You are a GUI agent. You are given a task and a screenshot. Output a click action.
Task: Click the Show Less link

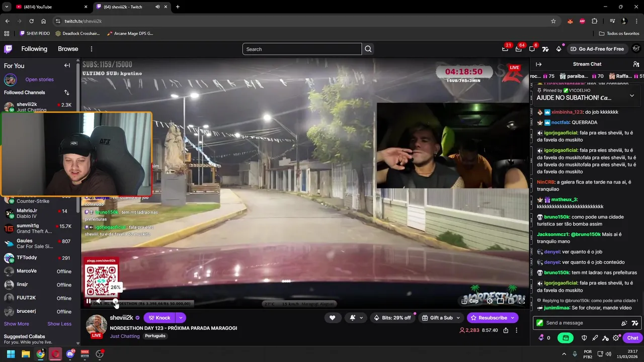point(59,324)
